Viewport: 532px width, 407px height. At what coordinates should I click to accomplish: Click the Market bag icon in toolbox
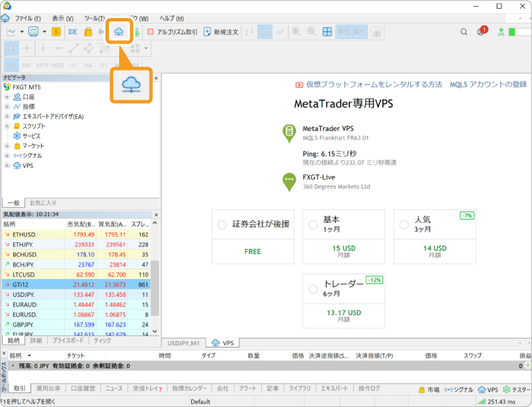(422, 390)
